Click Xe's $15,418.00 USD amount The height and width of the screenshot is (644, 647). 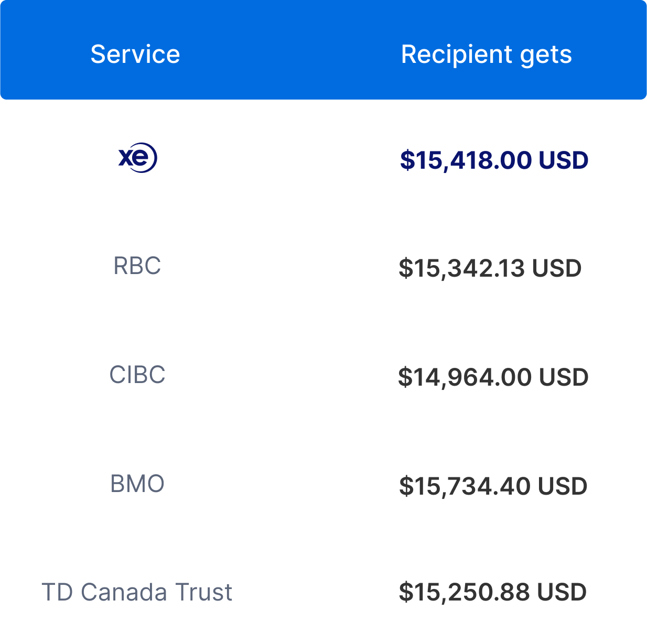pyautogui.click(x=494, y=160)
